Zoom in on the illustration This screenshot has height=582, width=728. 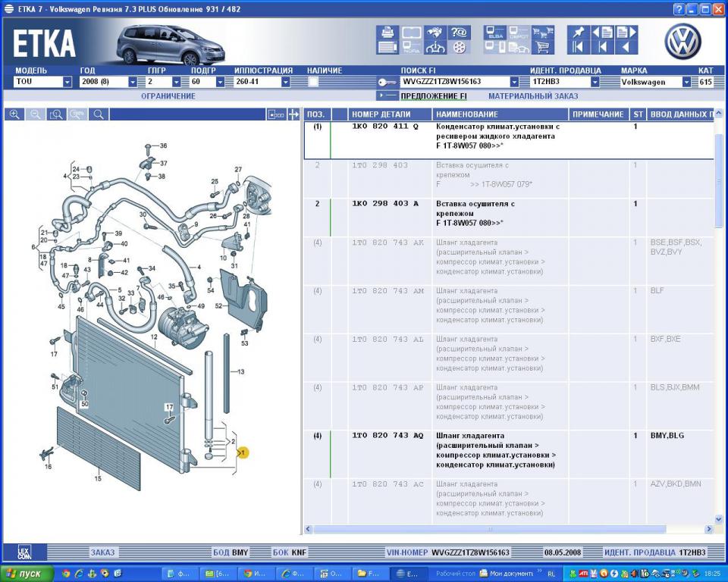[x=14, y=114]
